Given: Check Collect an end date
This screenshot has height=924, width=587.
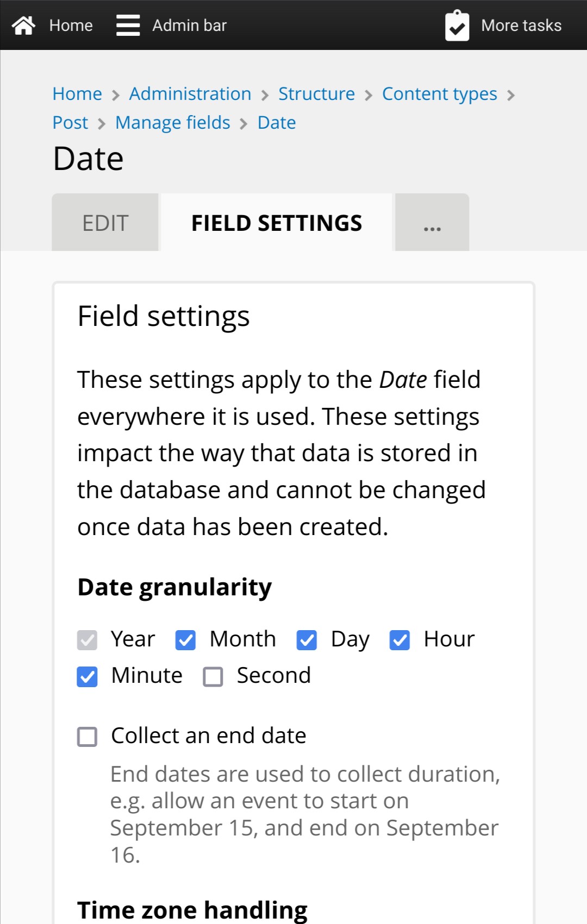Looking at the screenshot, I should click(87, 737).
